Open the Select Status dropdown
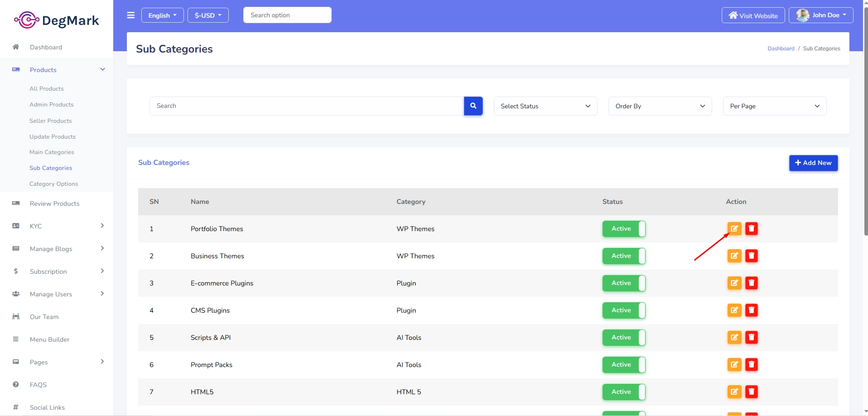 545,106
